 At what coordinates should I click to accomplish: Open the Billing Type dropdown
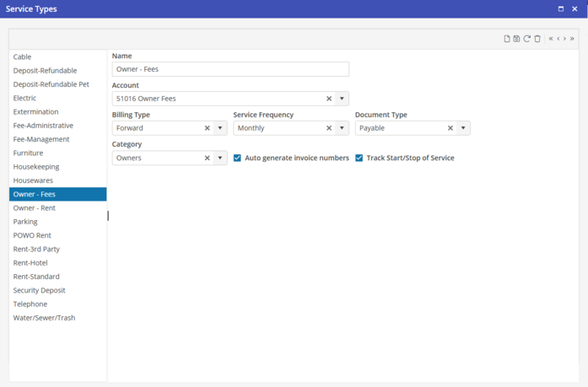tap(220, 128)
